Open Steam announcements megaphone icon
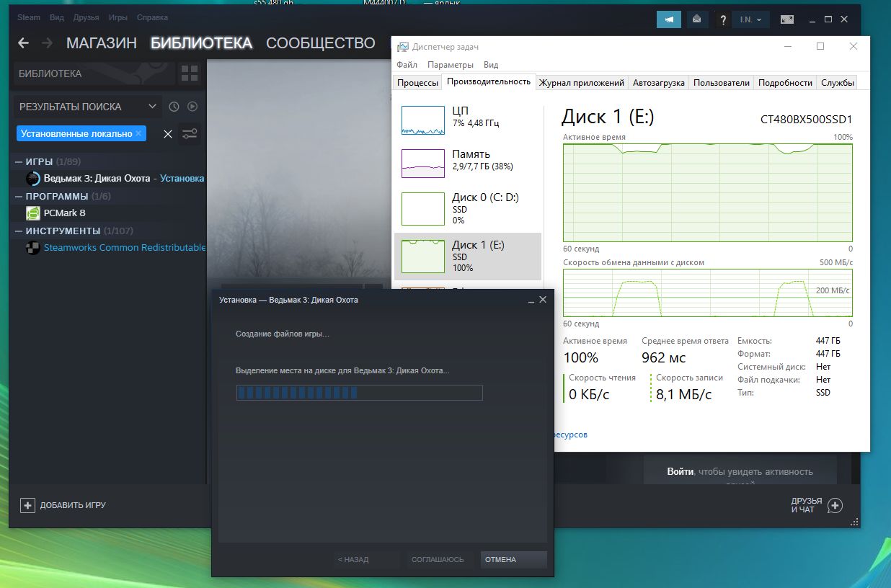 tap(669, 19)
